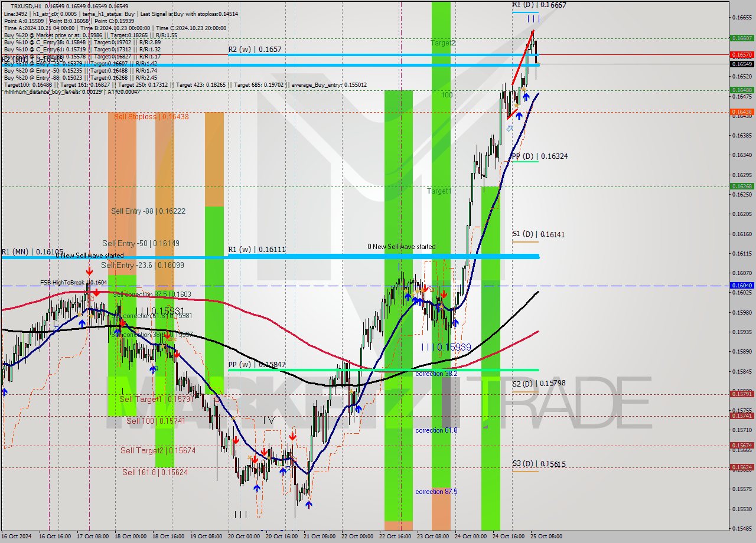This screenshot has width=756, height=543.
Task: Select the correction 87.5 label
Action: pos(436,492)
